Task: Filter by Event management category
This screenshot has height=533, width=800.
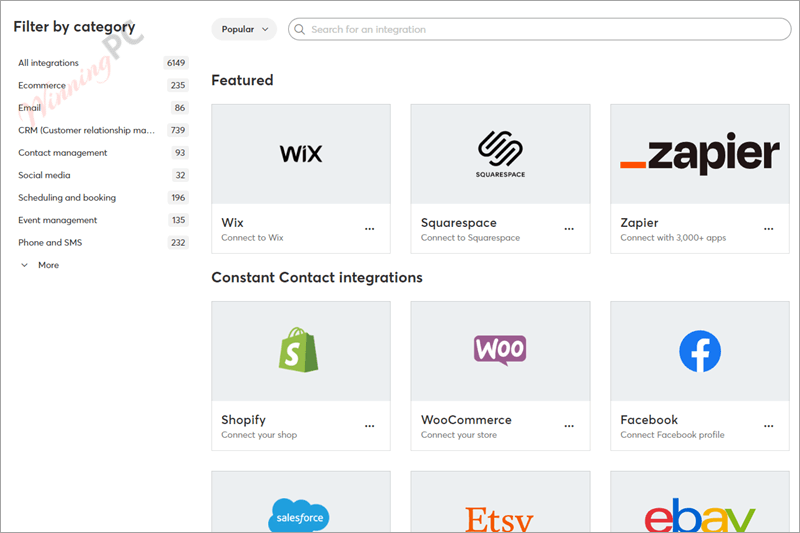Action: [58, 220]
